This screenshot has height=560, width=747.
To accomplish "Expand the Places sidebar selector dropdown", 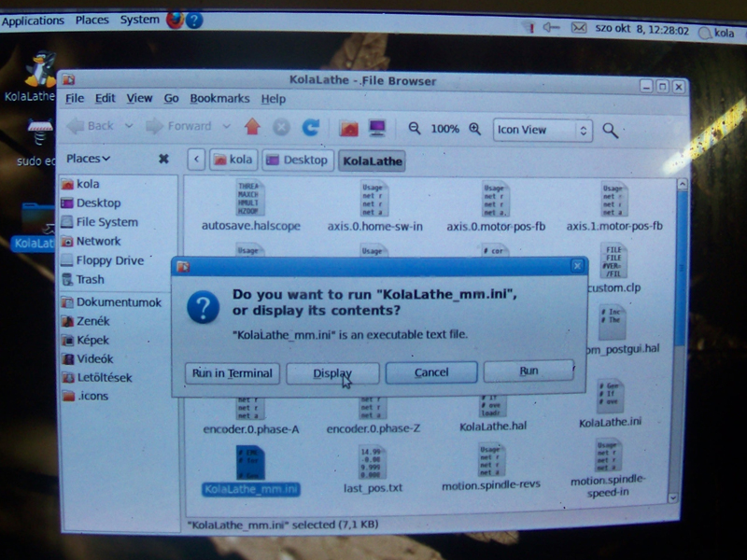I will coord(88,159).
